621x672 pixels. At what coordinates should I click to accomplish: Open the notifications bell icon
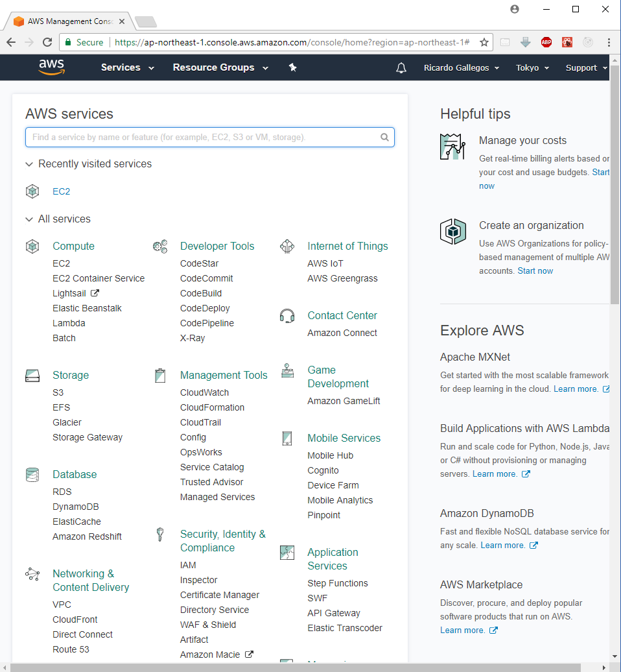point(401,67)
